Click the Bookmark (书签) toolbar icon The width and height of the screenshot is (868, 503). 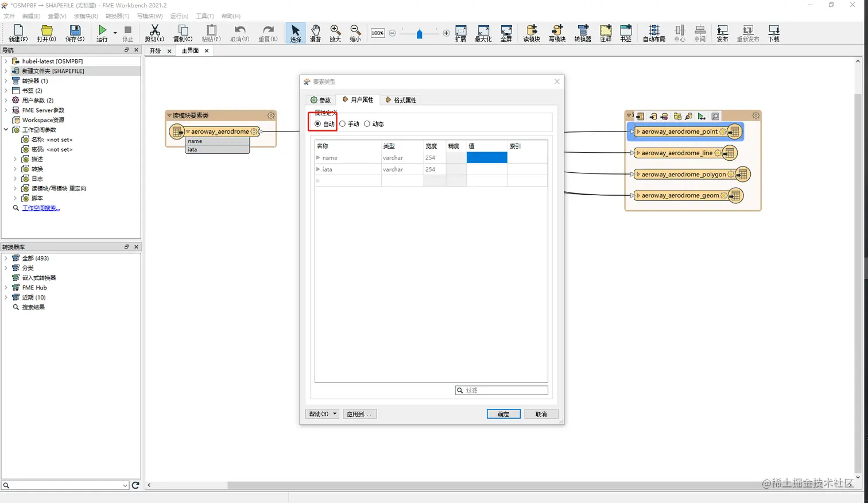[626, 33]
